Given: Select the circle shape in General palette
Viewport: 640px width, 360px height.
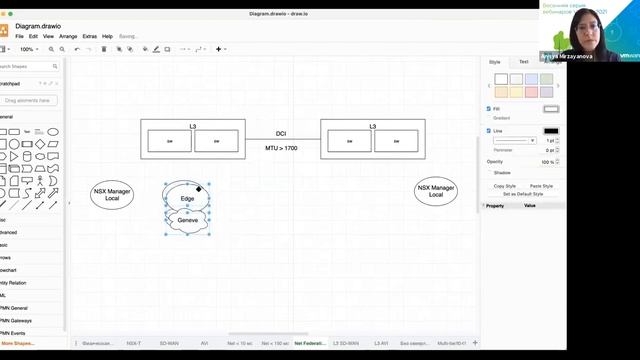Looking at the screenshot, I should [x=14, y=144].
